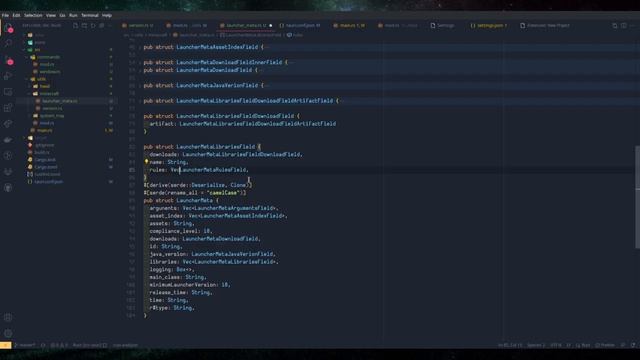Switch to the tauri.conf.json editor tab
This screenshot has height=360, width=640.
[x=300, y=25]
